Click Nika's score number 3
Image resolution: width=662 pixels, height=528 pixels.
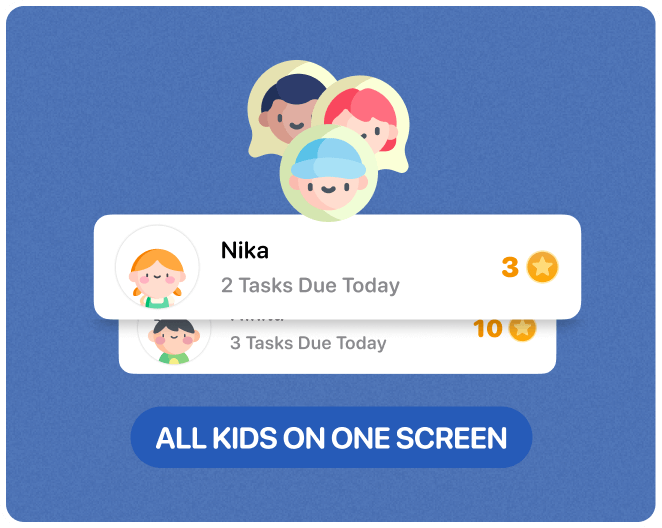[510, 267]
